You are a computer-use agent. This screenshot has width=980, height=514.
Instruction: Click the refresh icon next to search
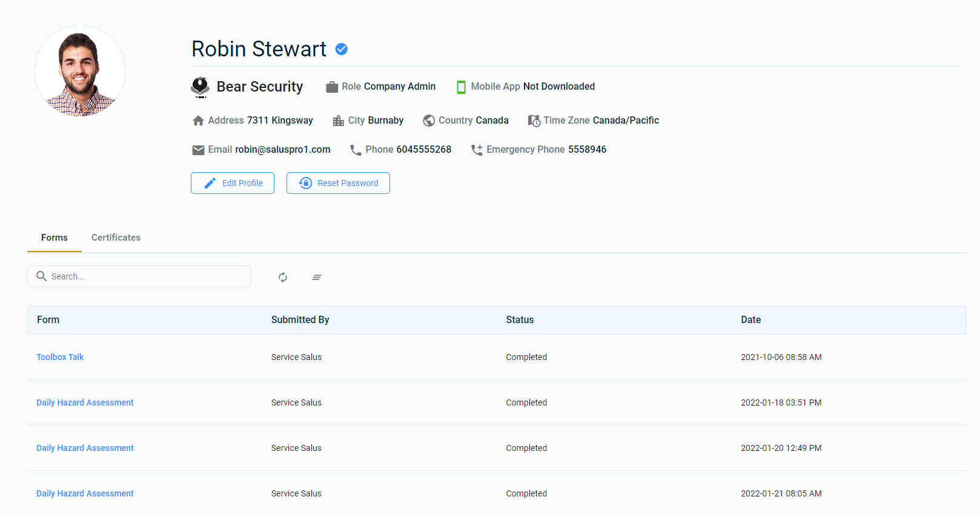tap(283, 277)
